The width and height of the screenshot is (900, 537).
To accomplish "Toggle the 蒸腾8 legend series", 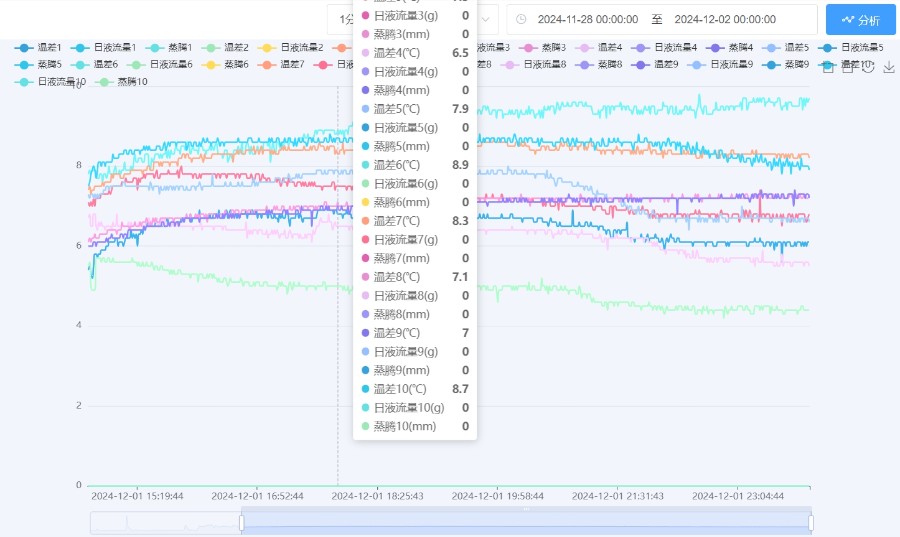I will (599, 65).
